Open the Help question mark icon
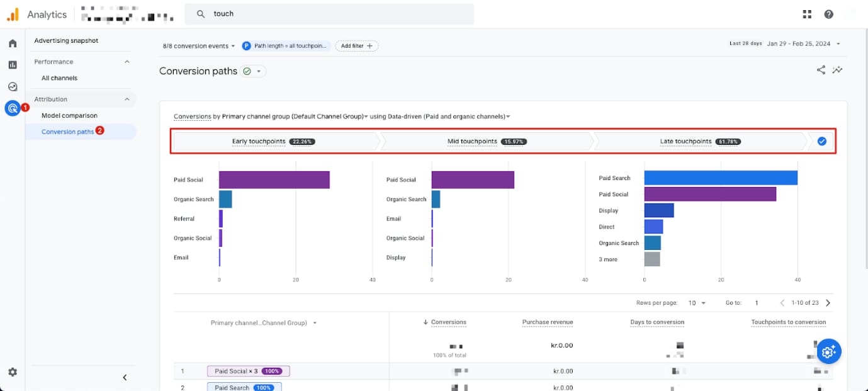This screenshot has height=391, width=868. point(828,14)
